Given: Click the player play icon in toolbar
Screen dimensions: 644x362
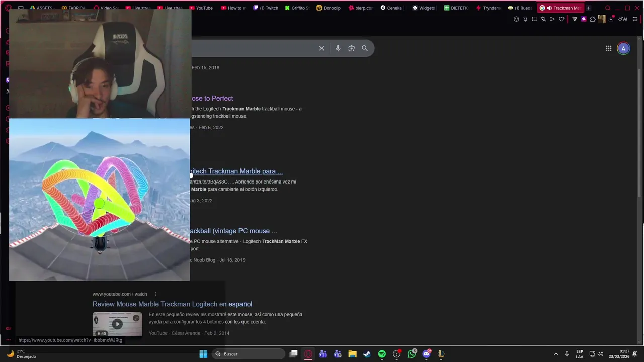Looking at the screenshot, I should [552, 19].
